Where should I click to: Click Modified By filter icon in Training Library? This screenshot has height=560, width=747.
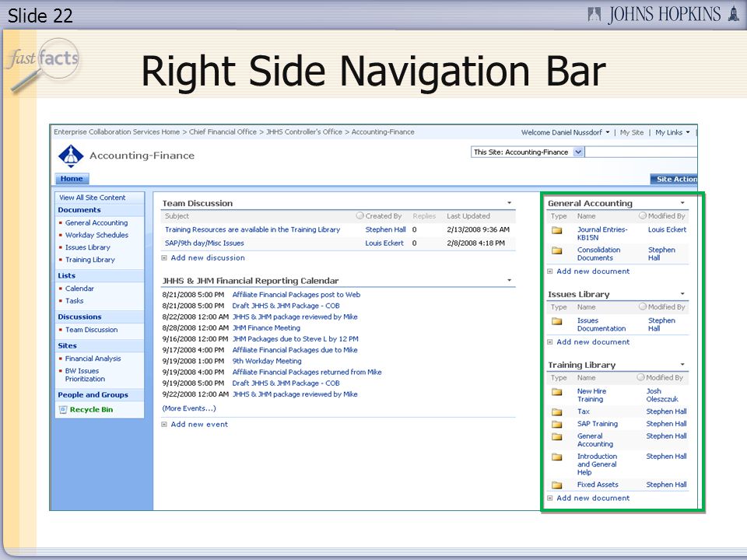(x=640, y=377)
